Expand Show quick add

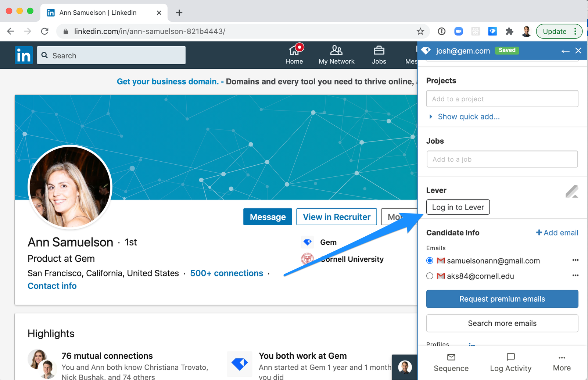pos(465,116)
